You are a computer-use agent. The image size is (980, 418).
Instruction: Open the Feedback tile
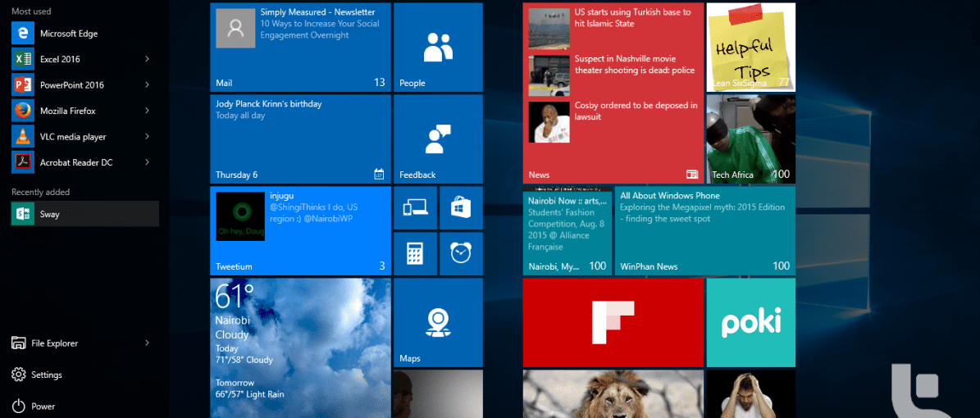[x=438, y=139]
